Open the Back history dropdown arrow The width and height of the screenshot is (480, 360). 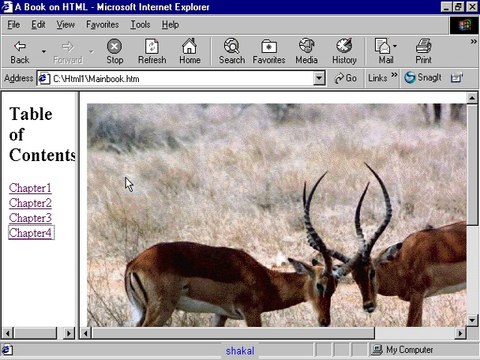tap(44, 52)
